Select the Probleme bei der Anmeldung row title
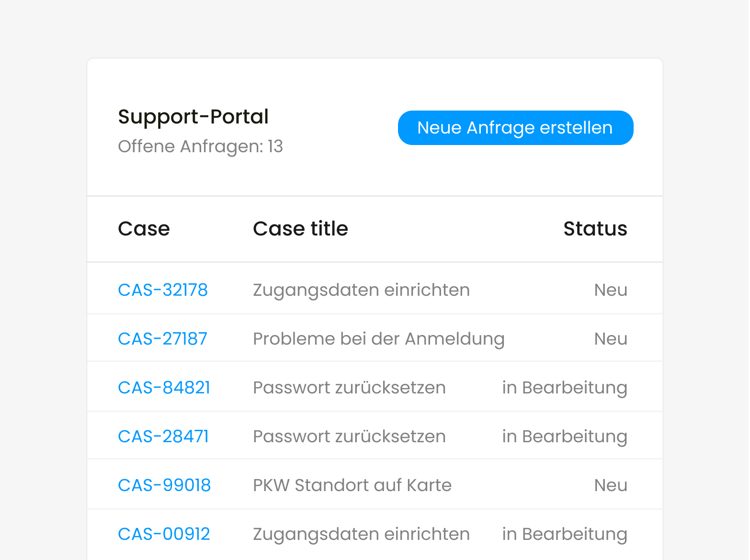 [379, 339]
